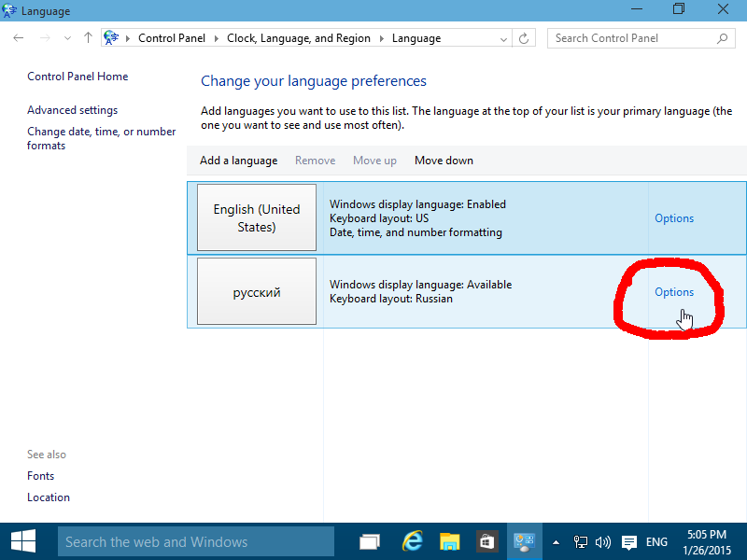Image resolution: width=747 pixels, height=560 pixels.
Task: Open the notifications action center icon
Action: 629,542
